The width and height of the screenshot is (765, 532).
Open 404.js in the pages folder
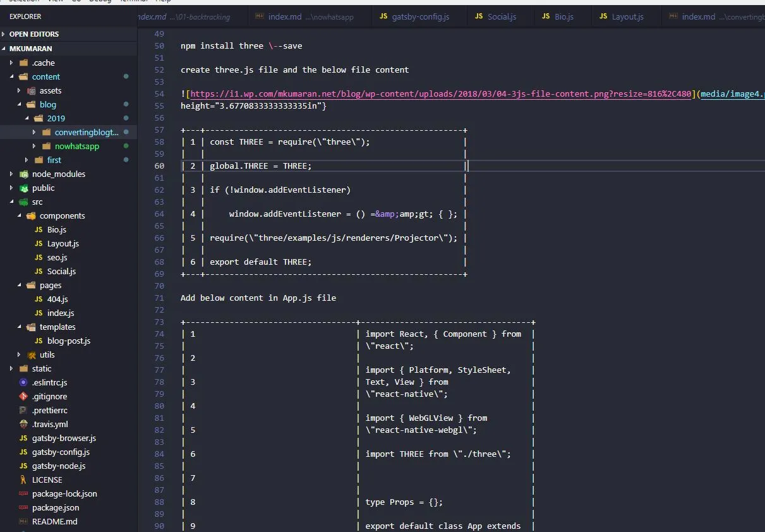point(57,299)
